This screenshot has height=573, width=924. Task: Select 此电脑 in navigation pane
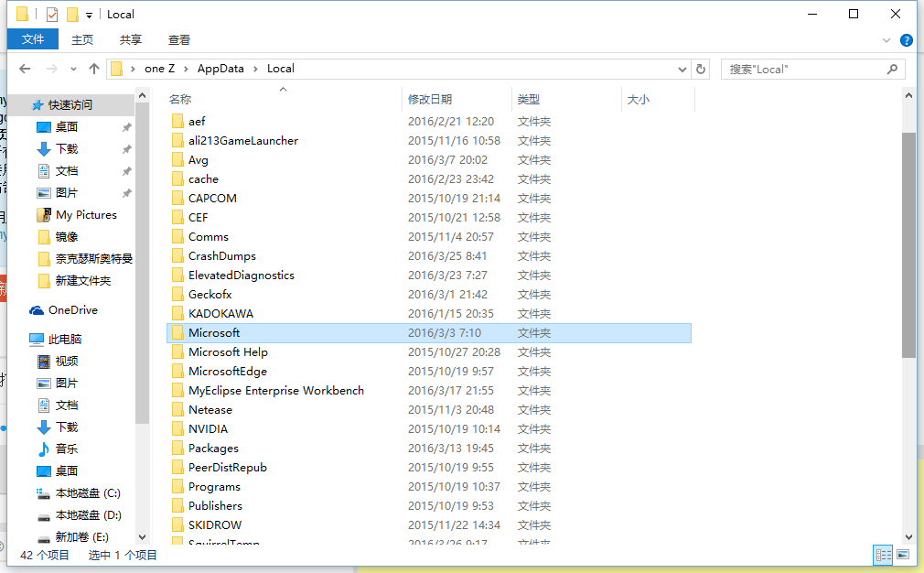65,339
